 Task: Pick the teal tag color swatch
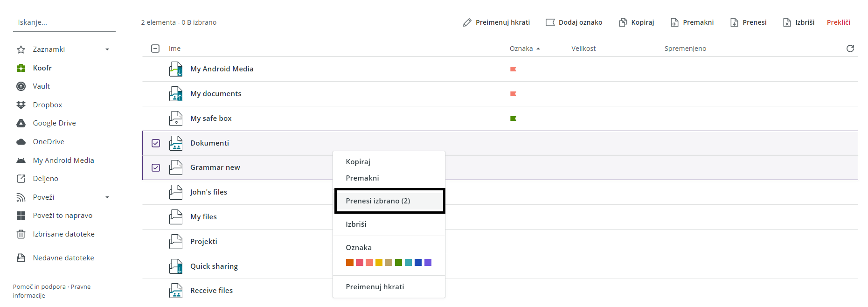coord(408,263)
